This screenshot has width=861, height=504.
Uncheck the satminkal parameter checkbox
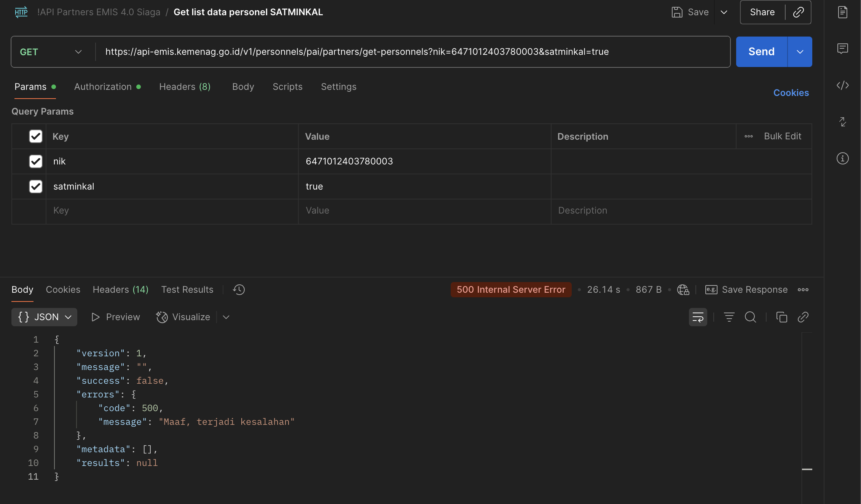point(36,187)
